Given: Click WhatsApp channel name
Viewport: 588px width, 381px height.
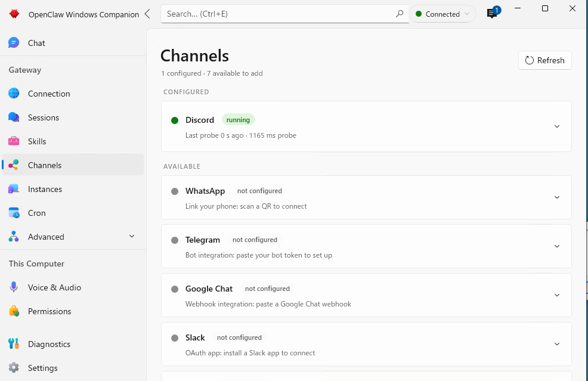Looking at the screenshot, I should coord(205,191).
